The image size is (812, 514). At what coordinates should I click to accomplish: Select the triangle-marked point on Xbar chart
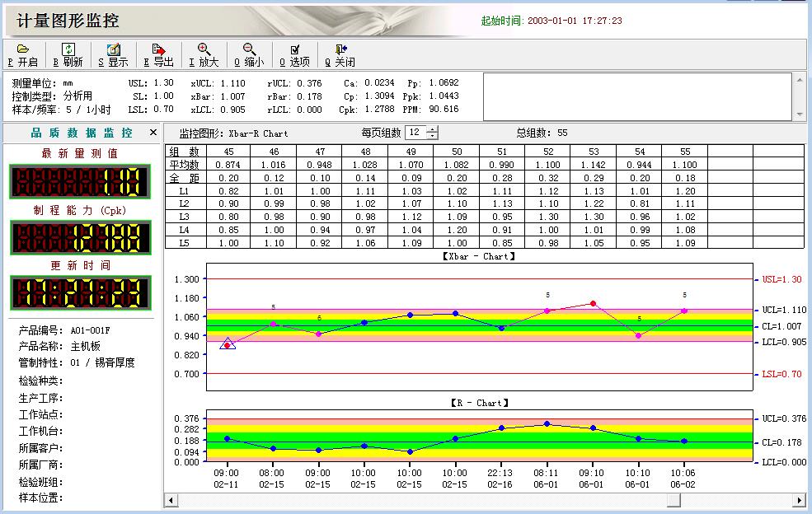tap(228, 344)
